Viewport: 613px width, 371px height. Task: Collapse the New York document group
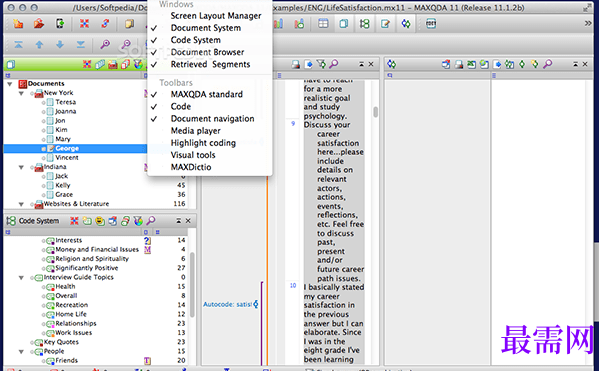click(x=21, y=93)
